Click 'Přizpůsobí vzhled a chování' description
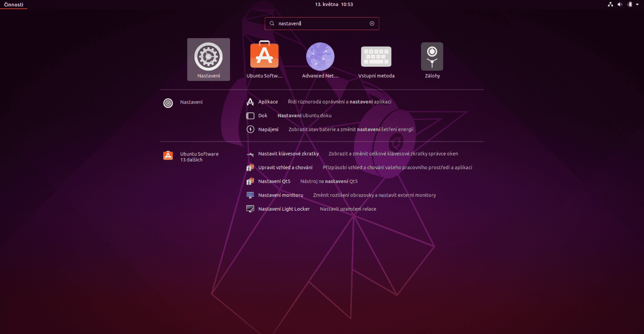Viewport: 644px width, 334px height. point(397,168)
